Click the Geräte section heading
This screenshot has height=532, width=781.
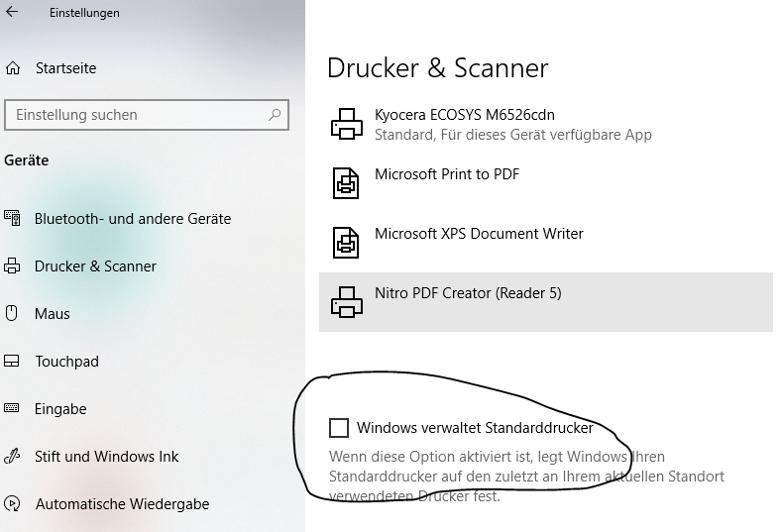pos(27,160)
